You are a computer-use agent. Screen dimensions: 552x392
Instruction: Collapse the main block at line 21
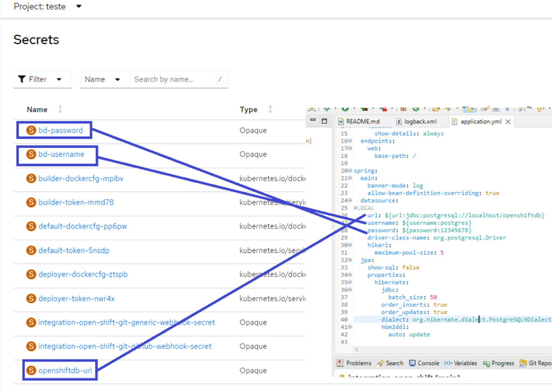click(x=350, y=178)
